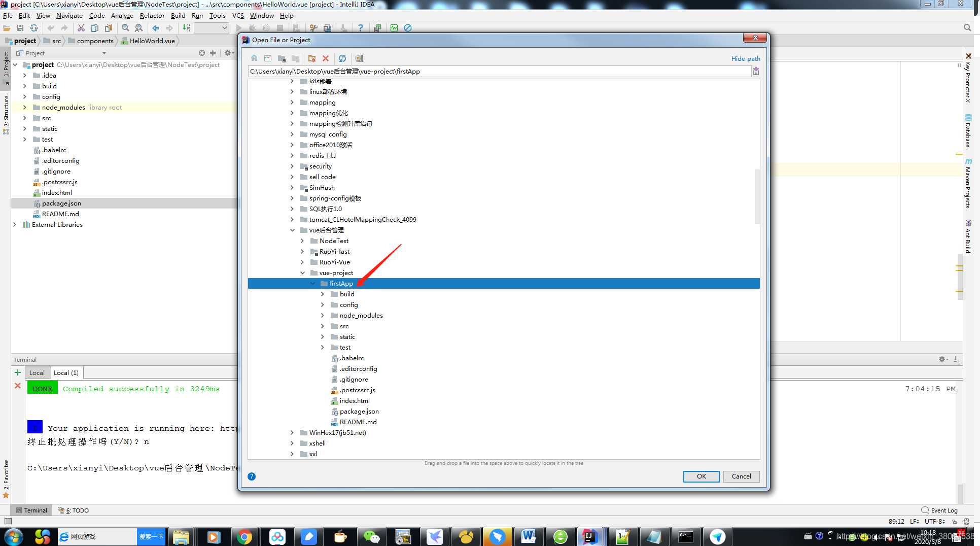980x546 pixels.
Task: Click the Cancel button in dialog
Action: [741, 476]
